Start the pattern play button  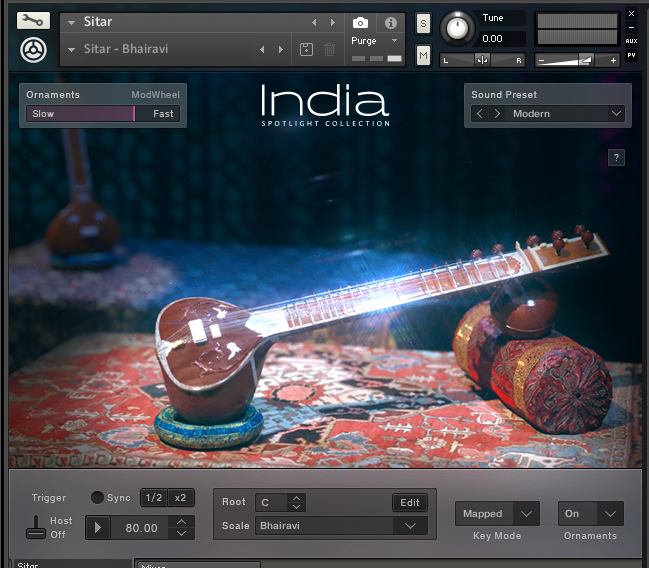click(x=98, y=527)
